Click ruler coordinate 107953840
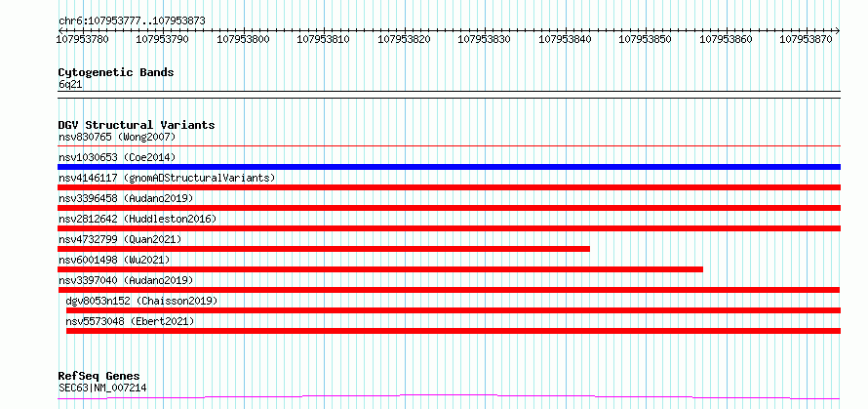This screenshot has width=868, height=409. tap(565, 39)
